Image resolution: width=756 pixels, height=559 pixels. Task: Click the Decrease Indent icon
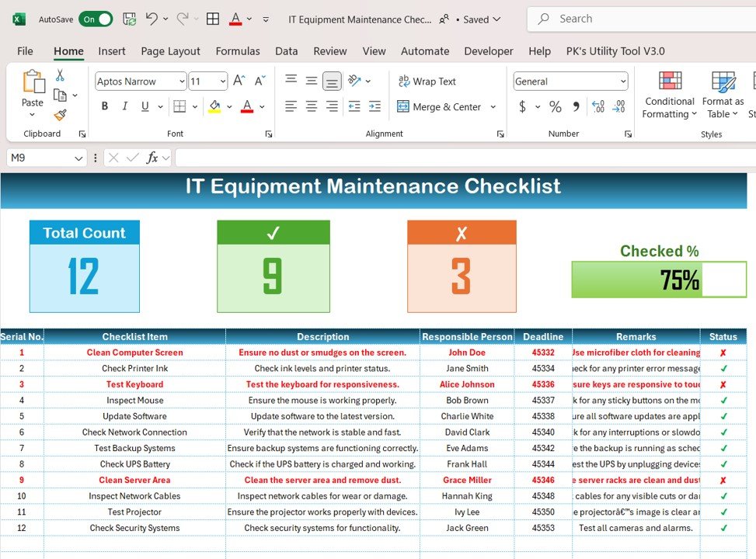pyautogui.click(x=354, y=106)
